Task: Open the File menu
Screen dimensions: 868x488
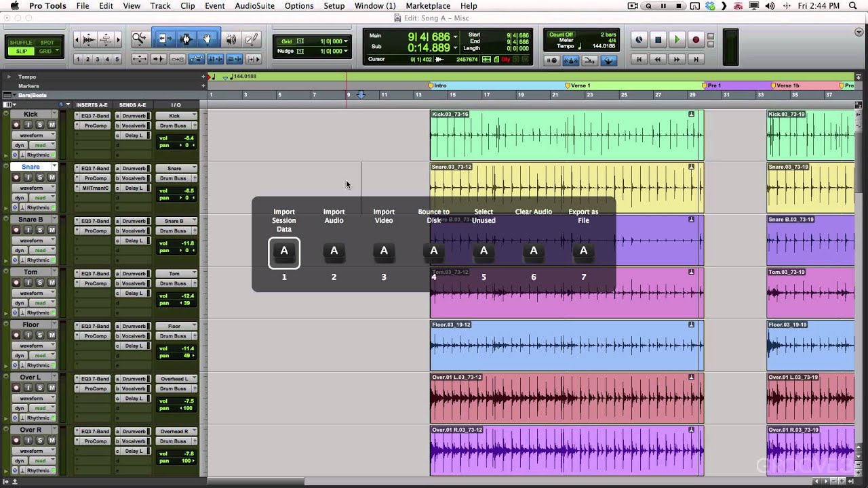Action: click(83, 6)
